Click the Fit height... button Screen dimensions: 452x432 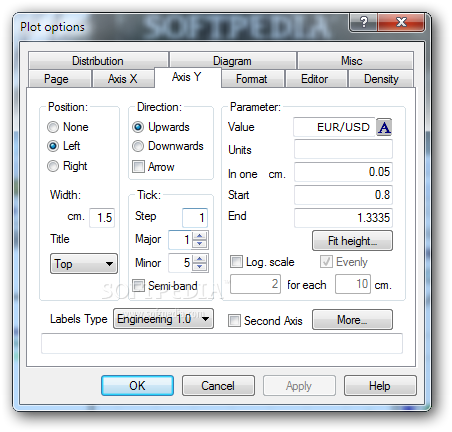pos(352,240)
